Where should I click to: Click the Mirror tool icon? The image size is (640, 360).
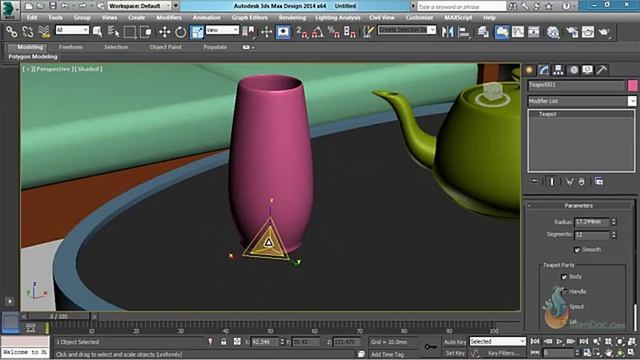click(447, 32)
